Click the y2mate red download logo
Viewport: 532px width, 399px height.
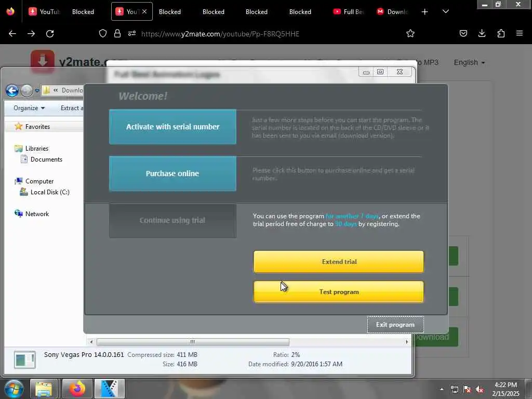[43, 61]
